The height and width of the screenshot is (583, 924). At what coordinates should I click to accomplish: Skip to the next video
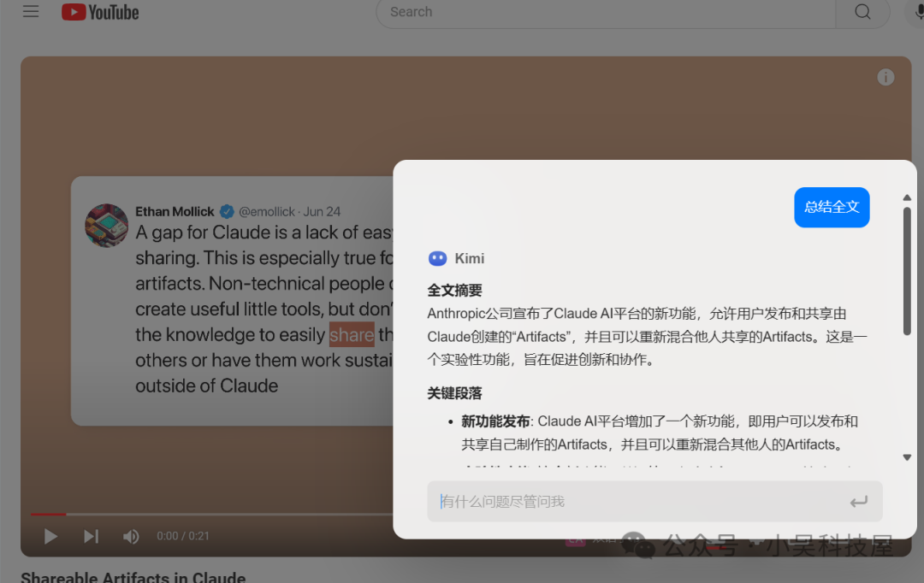click(x=91, y=536)
